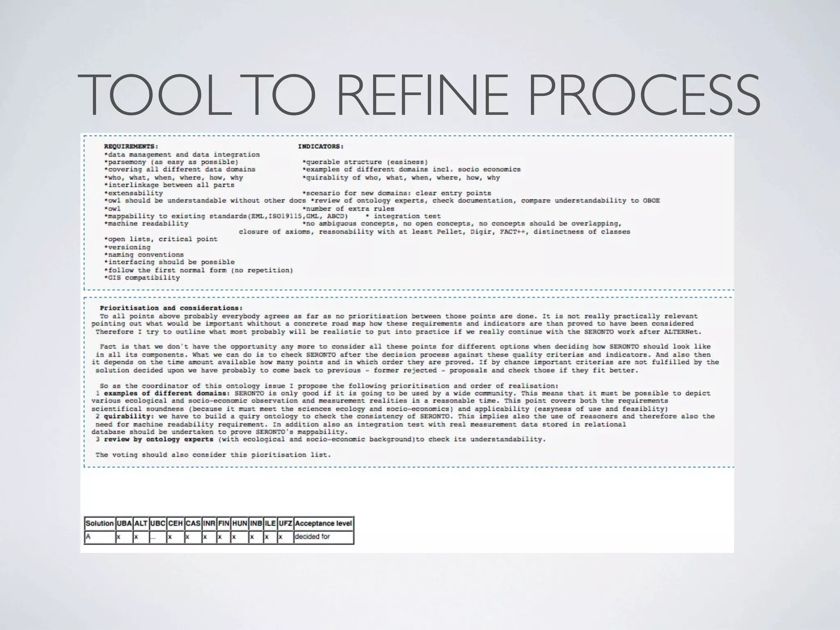The height and width of the screenshot is (630, 840).
Task: Click the 'ILE' column header
Action: pos(270,523)
